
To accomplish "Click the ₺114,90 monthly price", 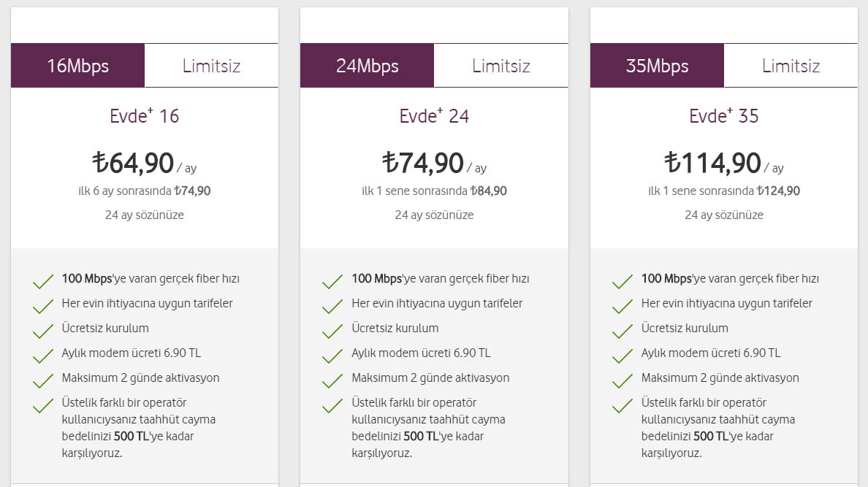I will pyautogui.click(x=713, y=163).
